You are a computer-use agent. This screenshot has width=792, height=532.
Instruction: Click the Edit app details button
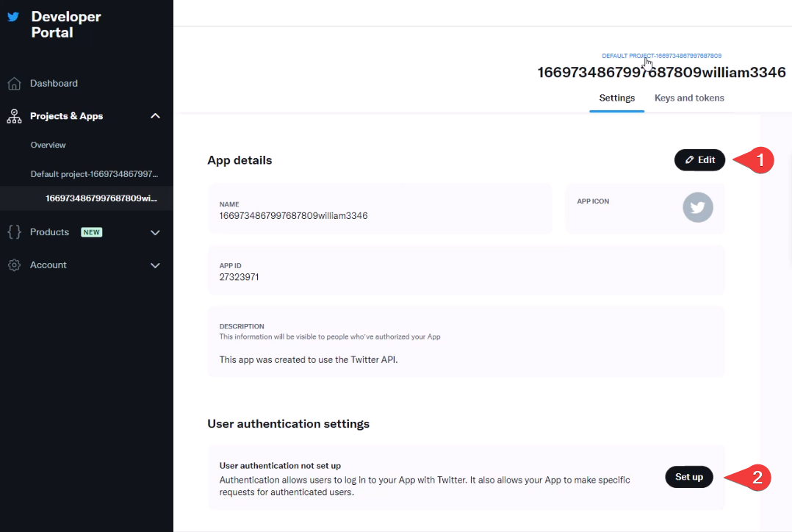pos(699,160)
